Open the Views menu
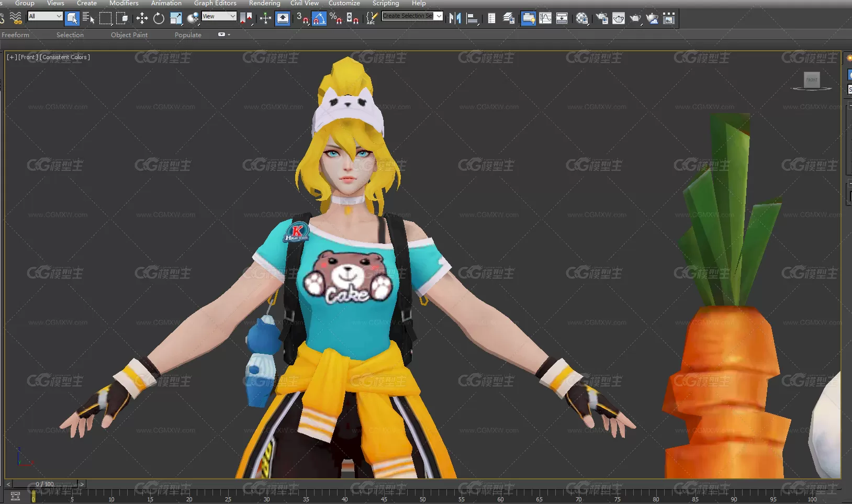Viewport: 852px width, 504px height. 55,3
